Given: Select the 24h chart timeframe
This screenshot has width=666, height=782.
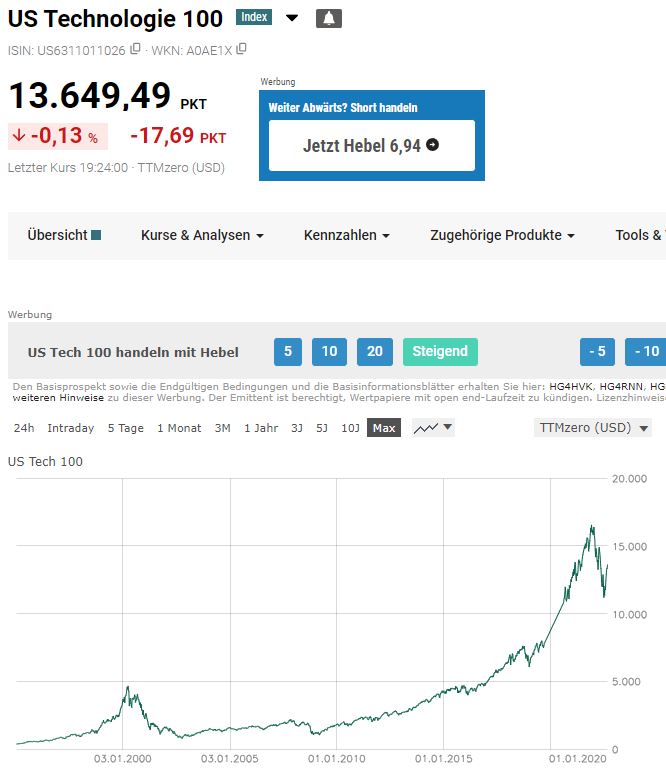Looking at the screenshot, I should 24,428.
